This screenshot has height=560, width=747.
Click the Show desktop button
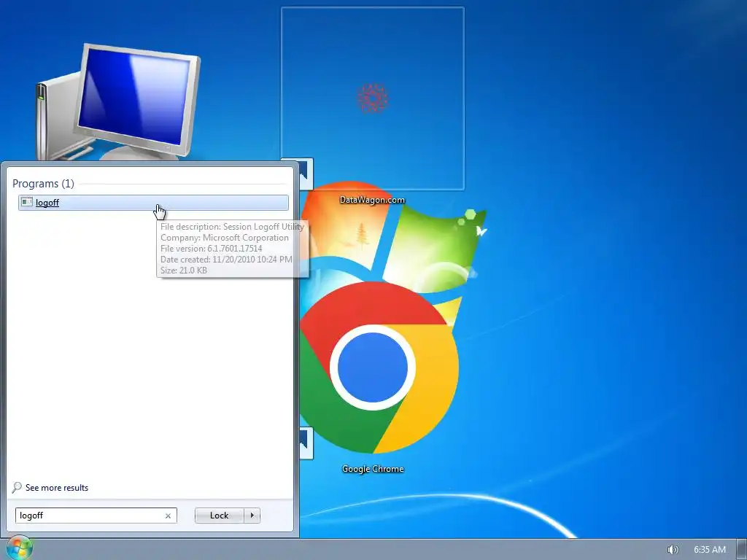click(742, 550)
